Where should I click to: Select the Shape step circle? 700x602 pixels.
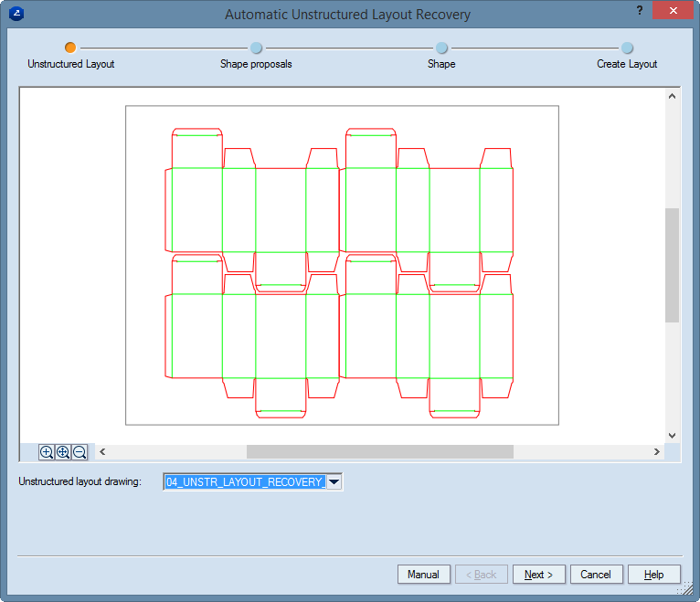441,48
